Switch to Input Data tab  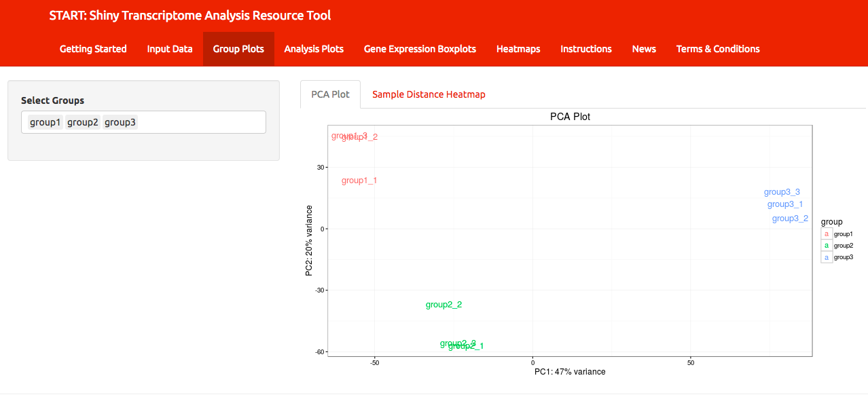[170, 49]
